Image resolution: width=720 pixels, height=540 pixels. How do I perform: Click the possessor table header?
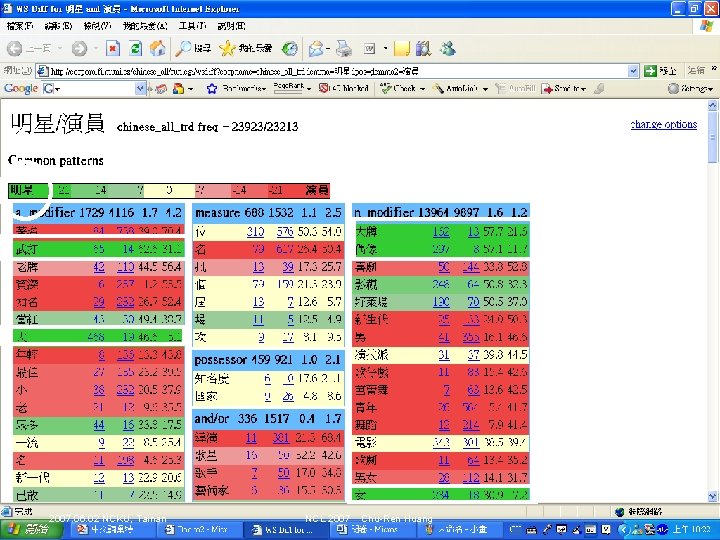click(x=268, y=359)
